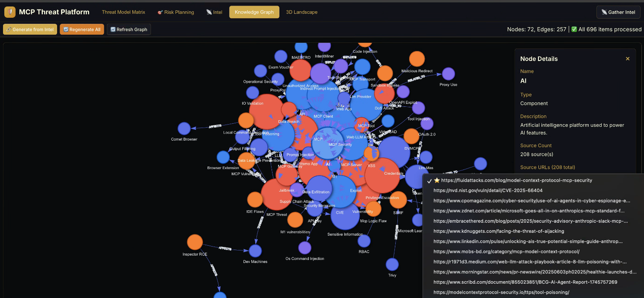Screen dimensions: 644x298
Task: Click the satellite icon on Gather Intel button
Action: click(605, 12)
